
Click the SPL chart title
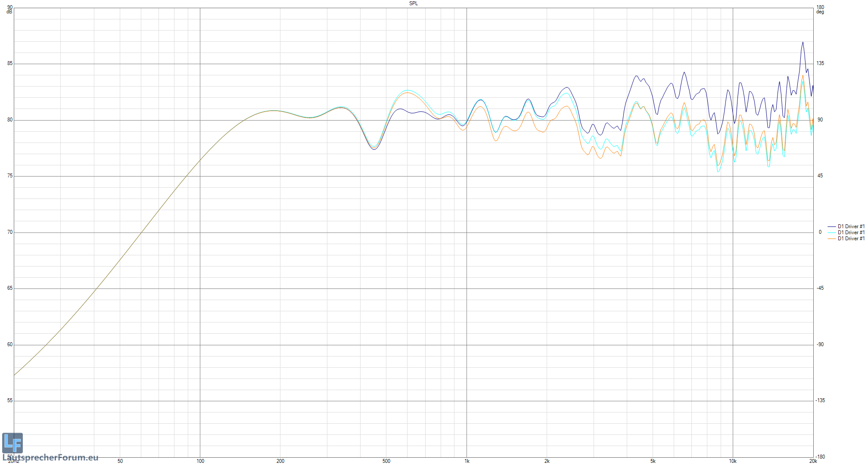pyautogui.click(x=413, y=3)
